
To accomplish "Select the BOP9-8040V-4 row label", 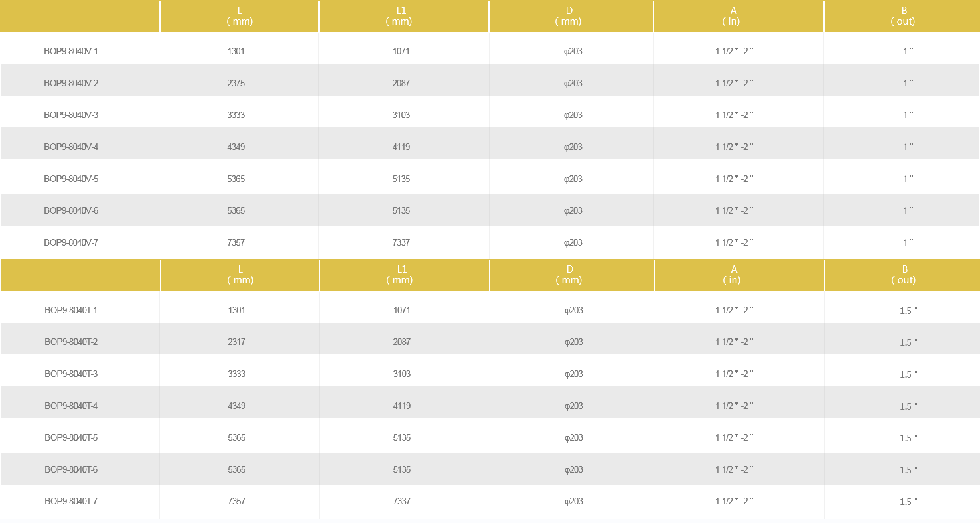I will tap(71, 147).
